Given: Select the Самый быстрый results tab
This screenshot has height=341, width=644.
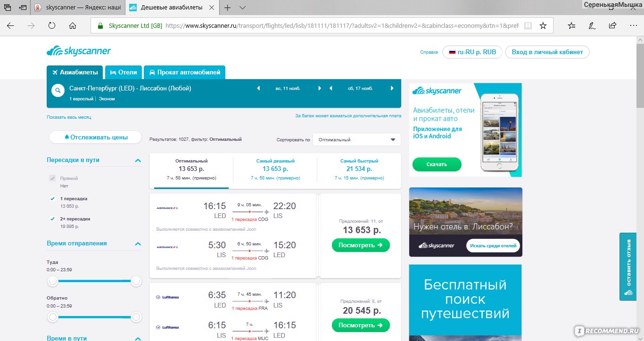Looking at the screenshot, I should 359,170.
